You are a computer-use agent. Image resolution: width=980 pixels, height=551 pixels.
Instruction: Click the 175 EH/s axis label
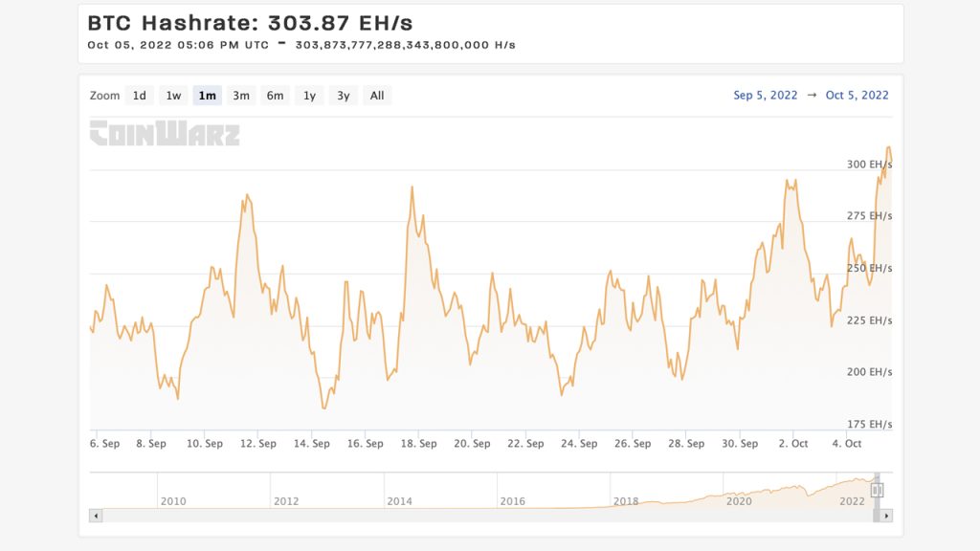[869, 424]
